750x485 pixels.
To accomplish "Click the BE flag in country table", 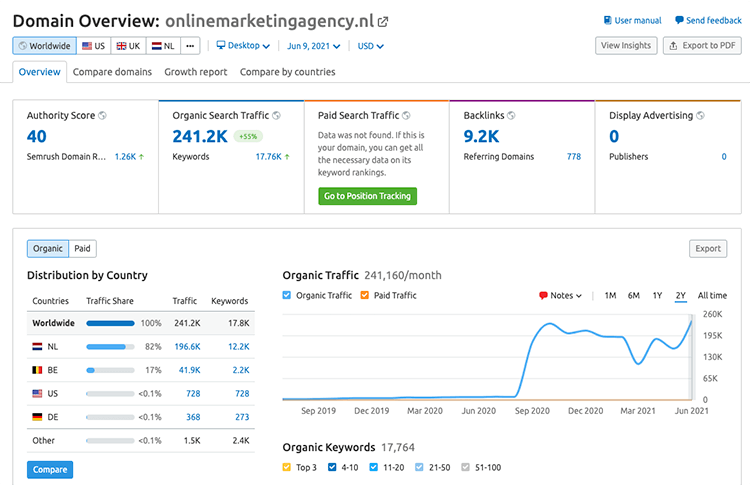I will click(x=37, y=370).
